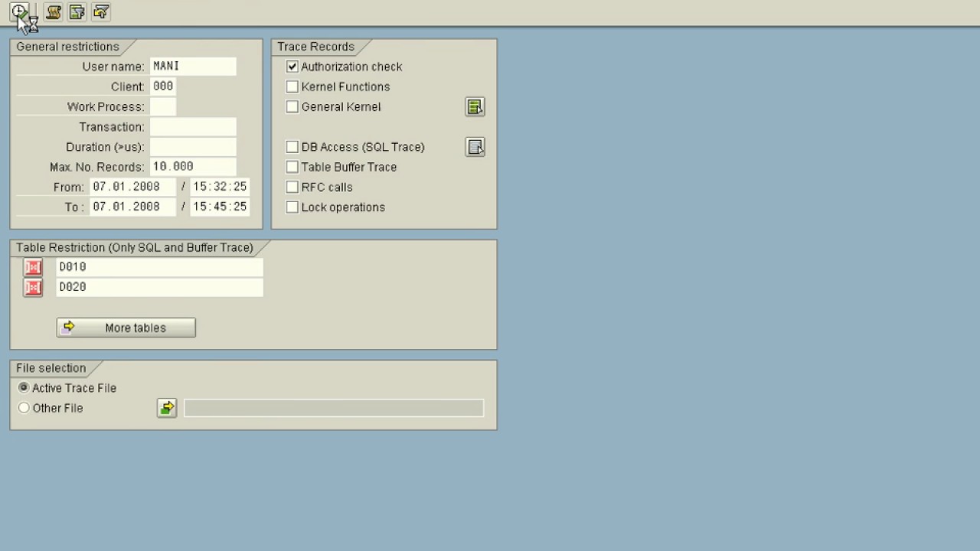Select Active Trace File radio button
980x551 pixels.
(x=24, y=388)
